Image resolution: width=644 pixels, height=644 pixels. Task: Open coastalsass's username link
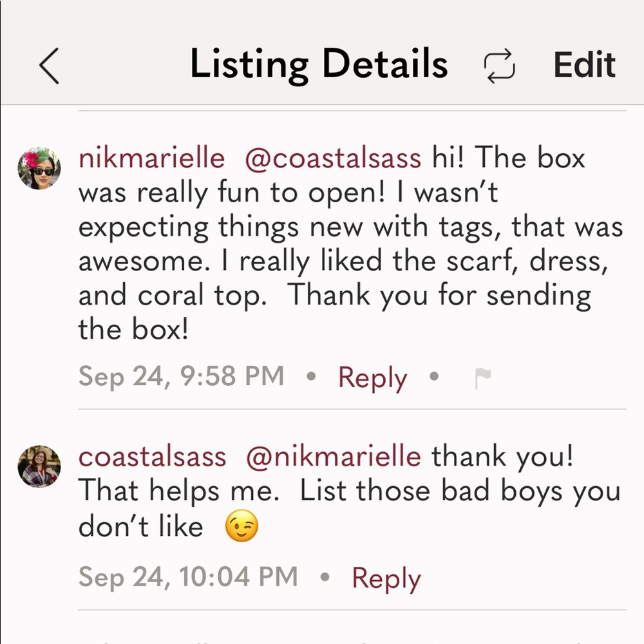click(151, 455)
